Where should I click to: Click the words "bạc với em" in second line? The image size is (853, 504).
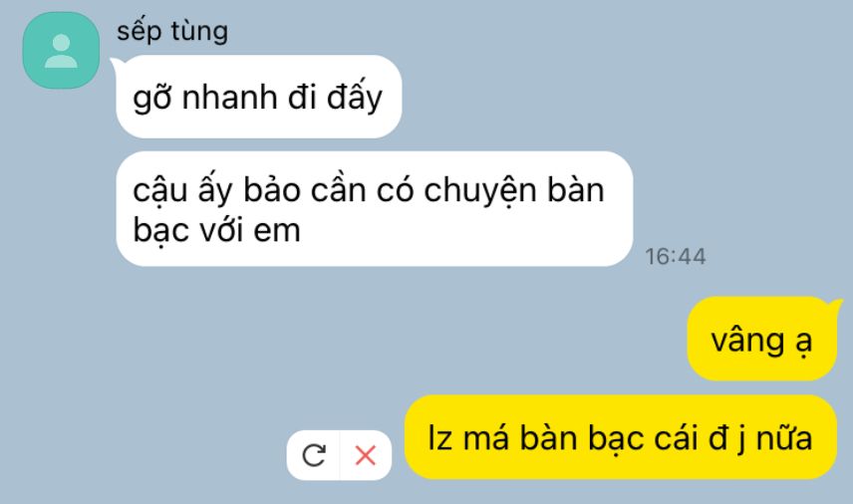pos(216,230)
